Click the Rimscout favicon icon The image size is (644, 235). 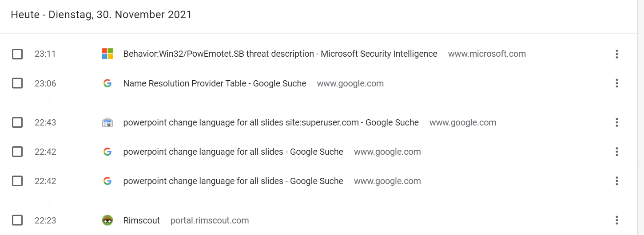pyautogui.click(x=107, y=220)
